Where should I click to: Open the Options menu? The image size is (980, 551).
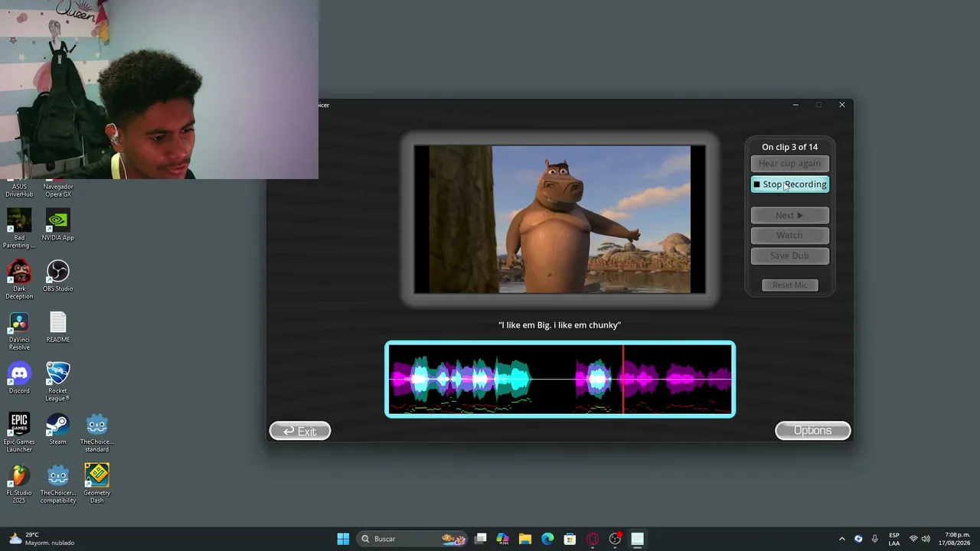click(812, 430)
